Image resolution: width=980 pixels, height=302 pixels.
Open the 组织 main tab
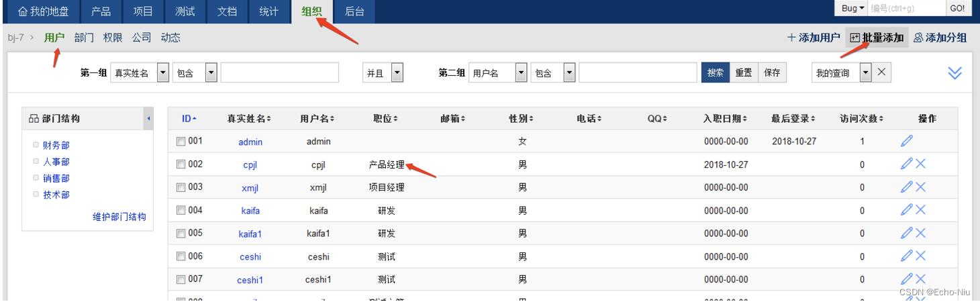point(311,11)
